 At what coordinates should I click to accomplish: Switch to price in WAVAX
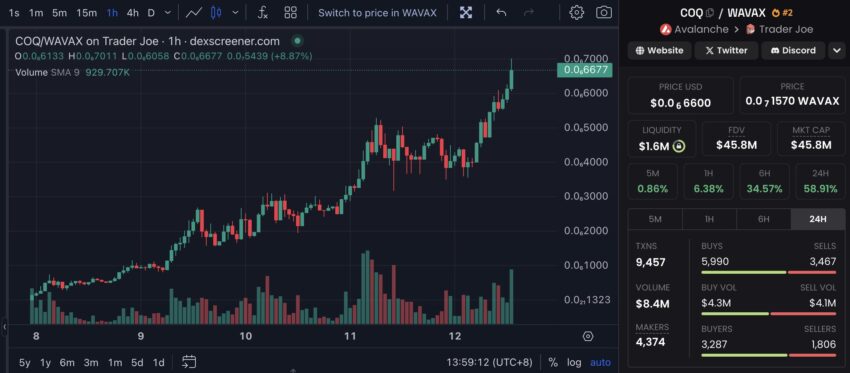(x=377, y=12)
